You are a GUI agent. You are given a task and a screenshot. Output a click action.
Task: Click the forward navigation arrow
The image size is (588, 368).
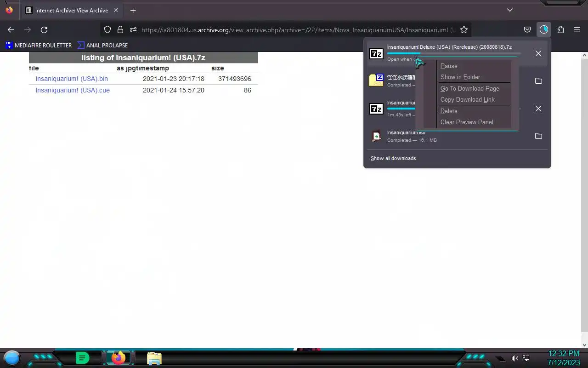(28, 29)
